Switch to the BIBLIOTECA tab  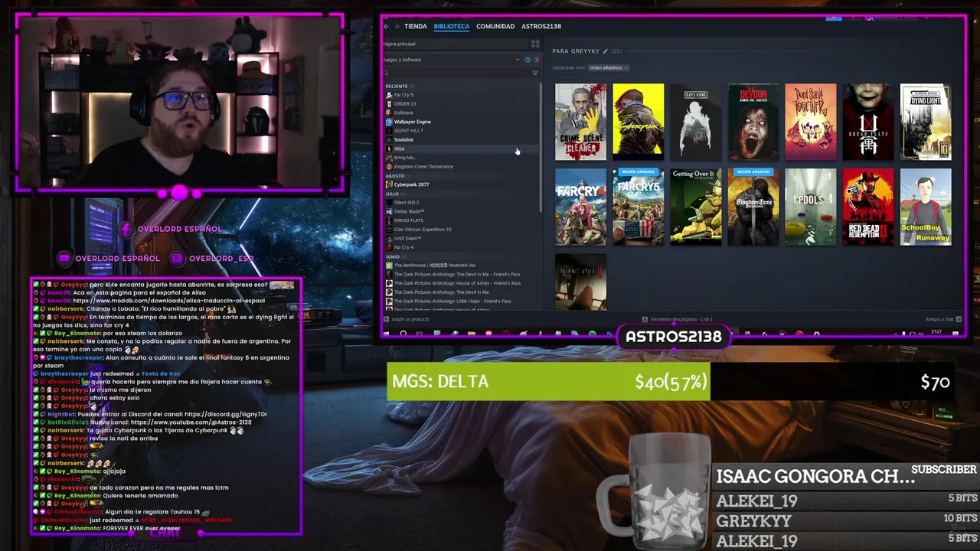(x=451, y=26)
